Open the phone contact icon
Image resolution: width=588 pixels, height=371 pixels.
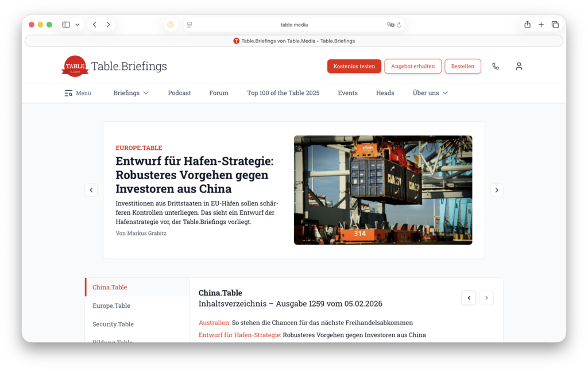495,66
